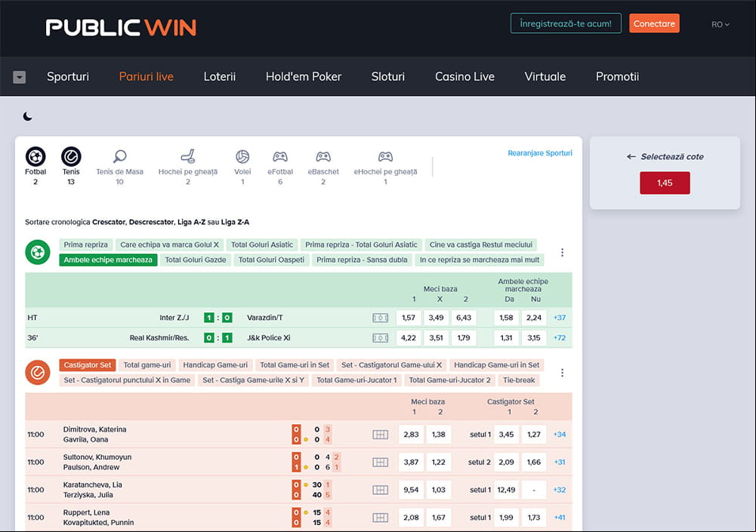756x532 pixels.
Task: Select the Tenis de Masa icon
Action: click(119, 156)
